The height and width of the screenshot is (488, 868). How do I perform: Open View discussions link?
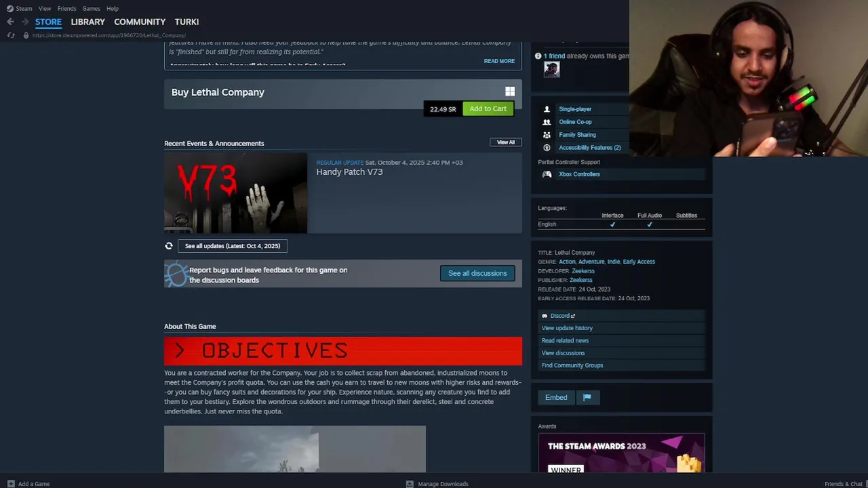(x=563, y=353)
